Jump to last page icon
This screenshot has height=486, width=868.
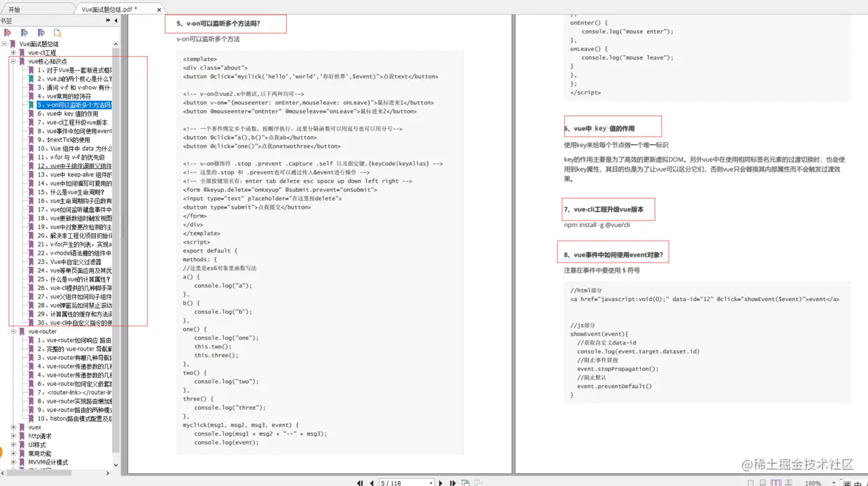pos(452,482)
